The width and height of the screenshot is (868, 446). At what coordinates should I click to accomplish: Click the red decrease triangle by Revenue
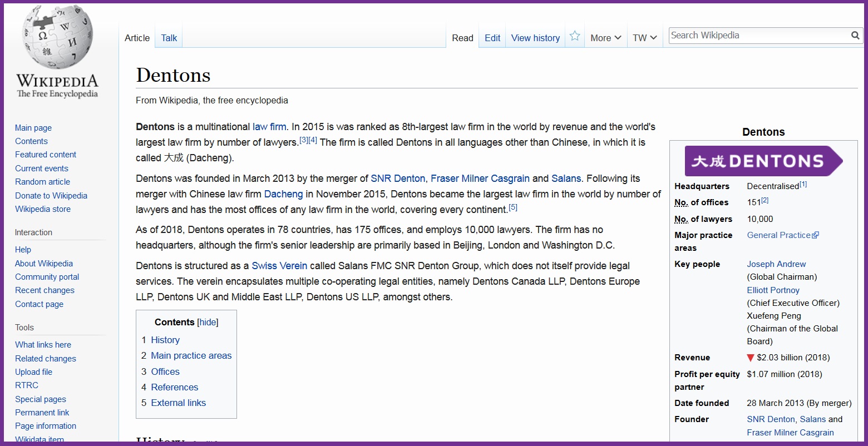(x=751, y=358)
